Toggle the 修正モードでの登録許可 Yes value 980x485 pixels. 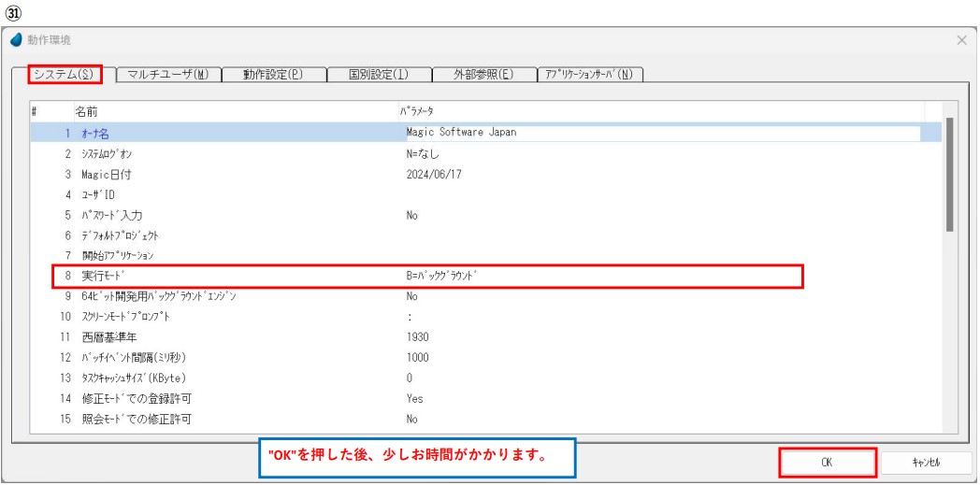[x=415, y=398]
